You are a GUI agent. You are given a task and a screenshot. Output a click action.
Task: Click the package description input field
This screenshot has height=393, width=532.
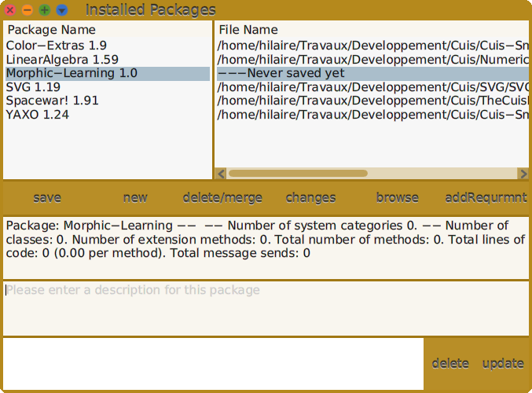tap(266, 308)
